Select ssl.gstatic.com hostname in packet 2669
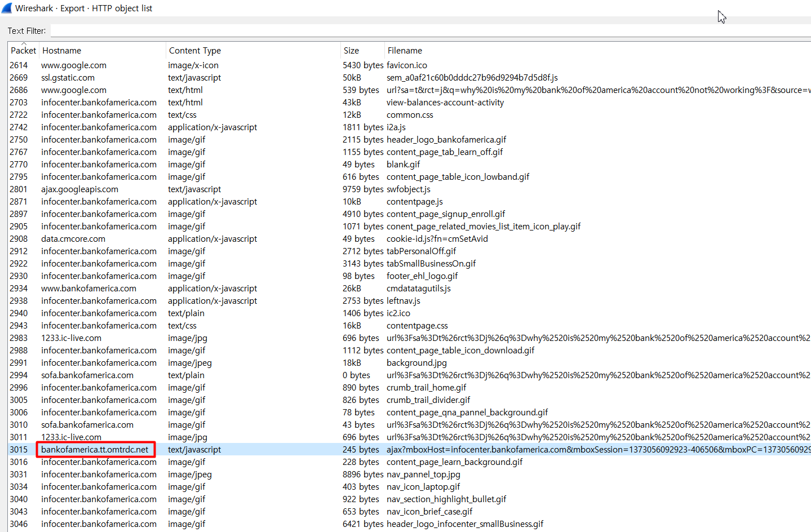 (x=68, y=78)
